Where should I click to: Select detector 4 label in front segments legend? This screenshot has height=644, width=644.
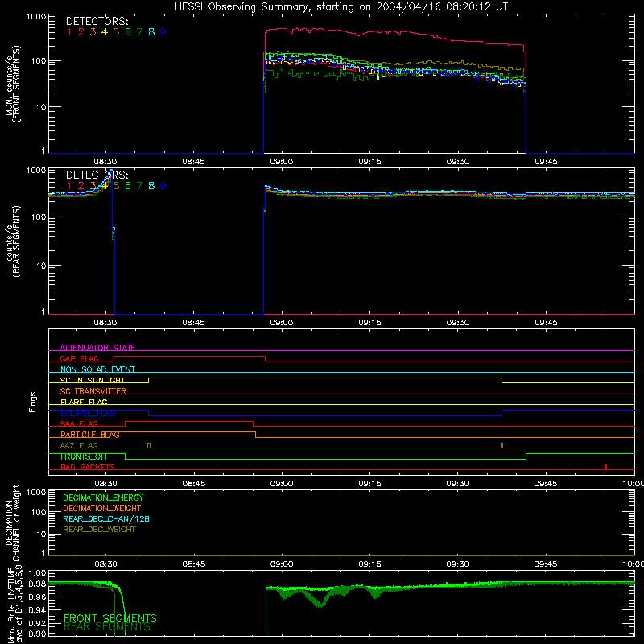coord(105,32)
